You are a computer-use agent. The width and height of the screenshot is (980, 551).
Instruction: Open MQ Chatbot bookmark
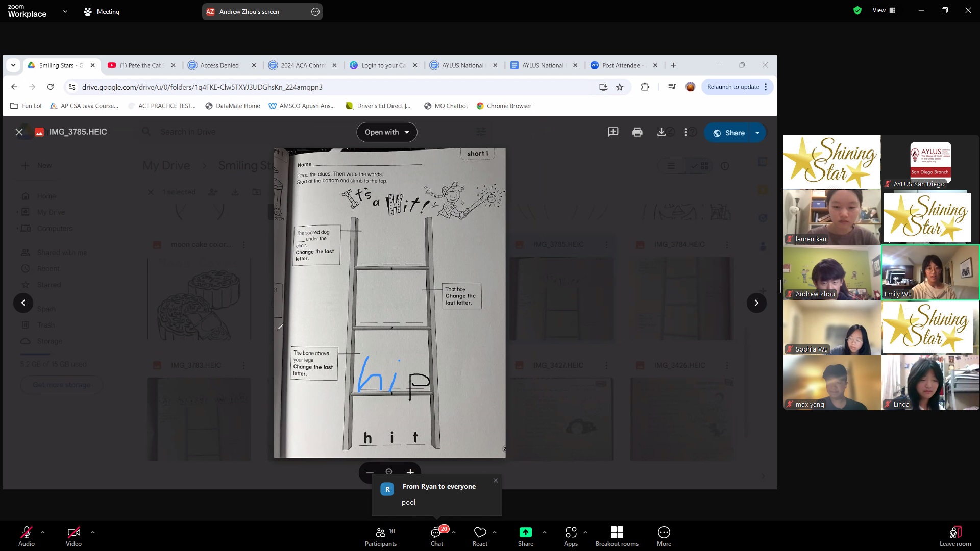pyautogui.click(x=446, y=106)
